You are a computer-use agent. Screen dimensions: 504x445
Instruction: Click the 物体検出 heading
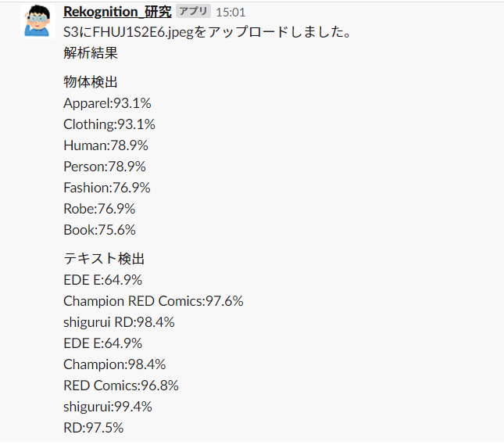tap(91, 81)
